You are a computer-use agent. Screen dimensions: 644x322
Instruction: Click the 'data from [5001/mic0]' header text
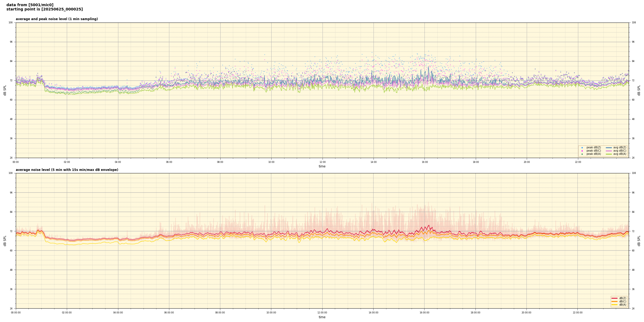(30, 5)
